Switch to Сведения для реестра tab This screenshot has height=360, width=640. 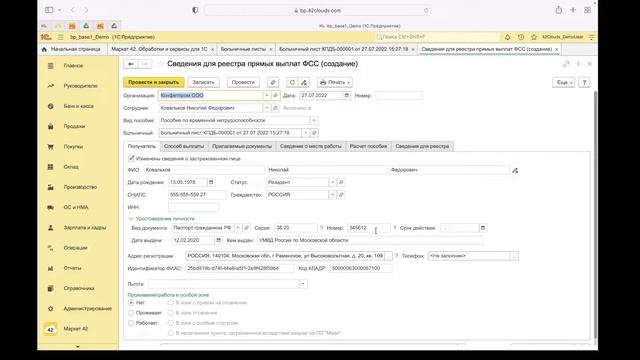(x=422, y=146)
